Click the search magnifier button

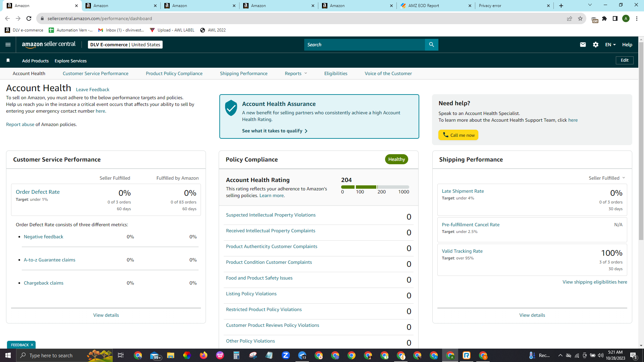click(431, 45)
